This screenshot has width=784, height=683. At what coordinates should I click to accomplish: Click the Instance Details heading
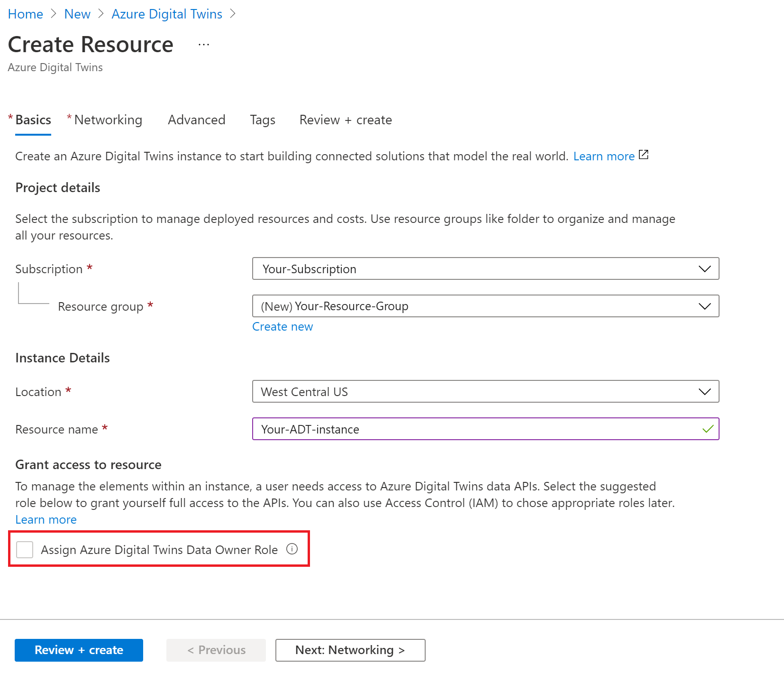pyautogui.click(x=63, y=358)
